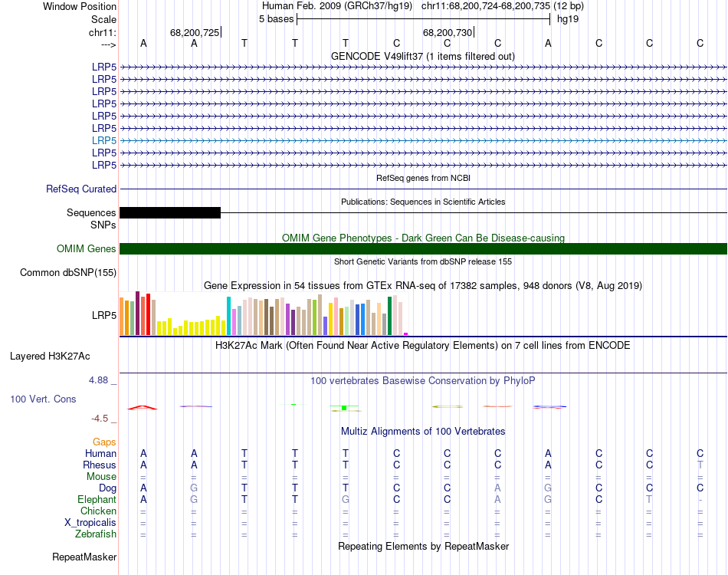Click the 68,200,725 ruler position marker
The image size is (728, 575).
(x=195, y=32)
